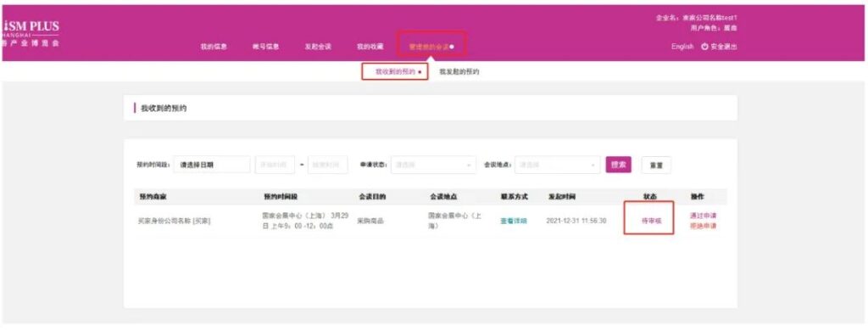This screenshot has height=331, width=868.
Task: Open the 查看详细 contact link
Action: click(514, 221)
